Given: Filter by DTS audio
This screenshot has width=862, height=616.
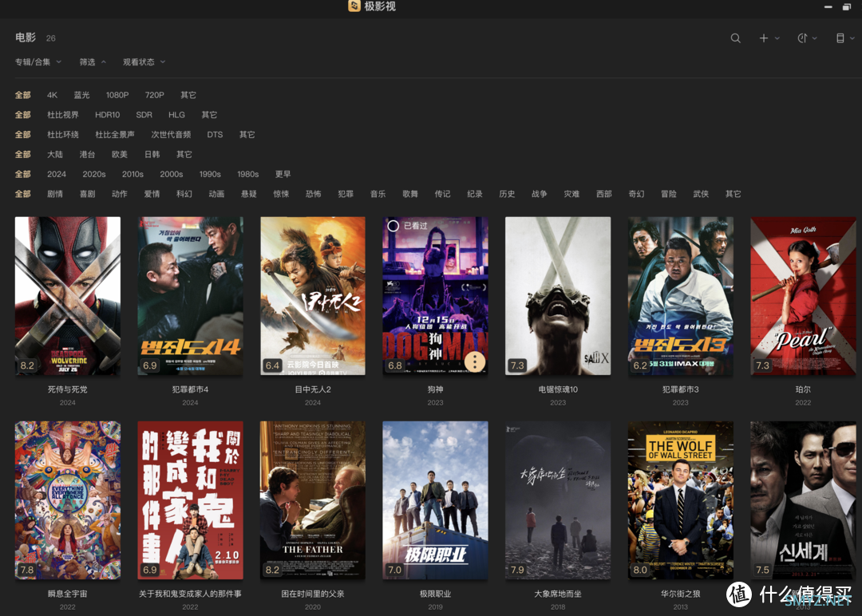Looking at the screenshot, I should tap(215, 135).
